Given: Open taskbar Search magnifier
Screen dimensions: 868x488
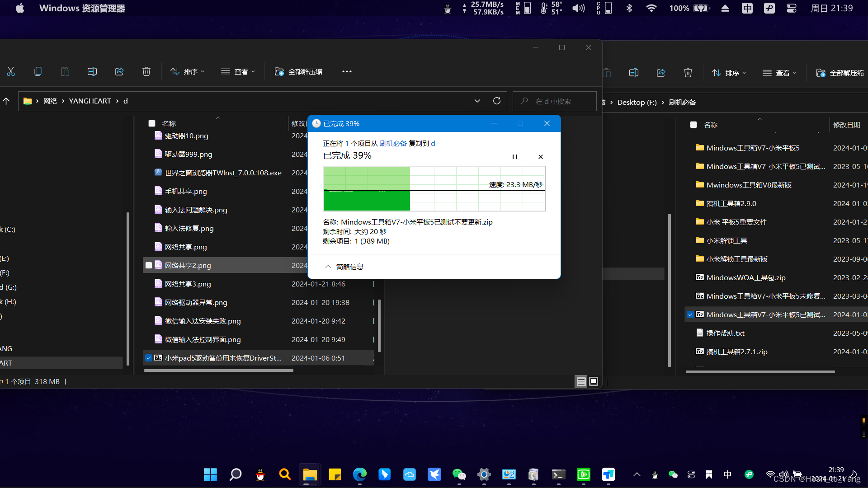Looking at the screenshot, I should 236,474.
